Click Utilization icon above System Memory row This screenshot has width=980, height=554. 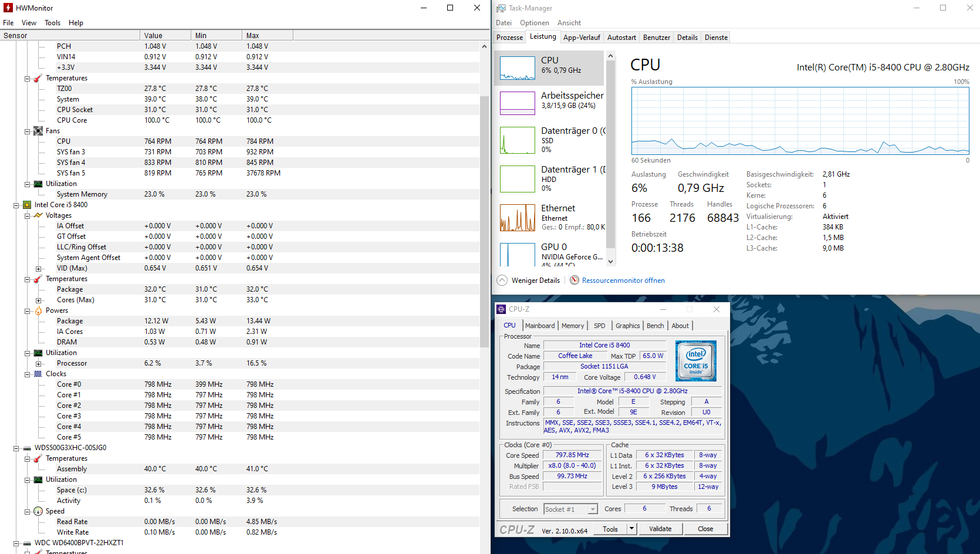pyautogui.click(x=38, y=184)
